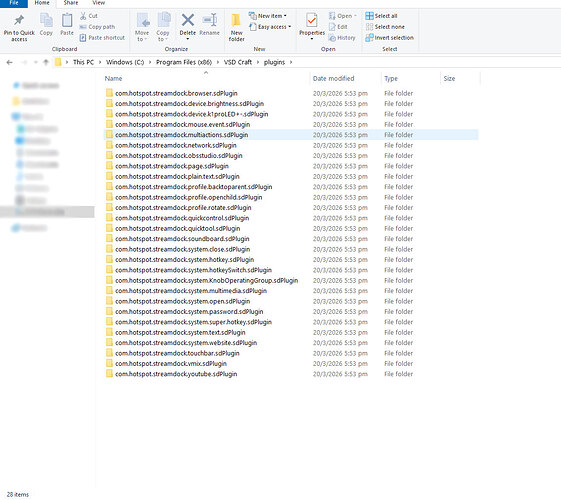
Task: Switch to the Home ribbon tab
Action: [42, 3]
